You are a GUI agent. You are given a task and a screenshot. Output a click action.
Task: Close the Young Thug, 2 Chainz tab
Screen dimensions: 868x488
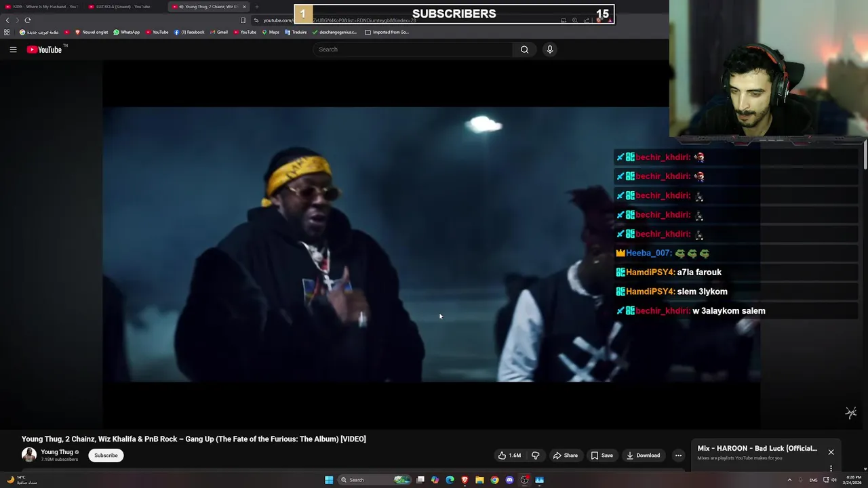coord(244,7)
